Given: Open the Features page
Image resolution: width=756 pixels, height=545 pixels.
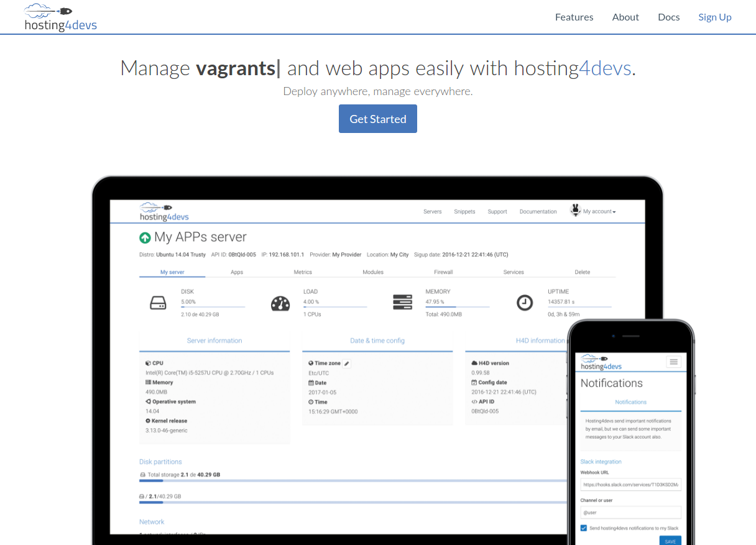Looking at the screenshot, I should coord(574,17).
